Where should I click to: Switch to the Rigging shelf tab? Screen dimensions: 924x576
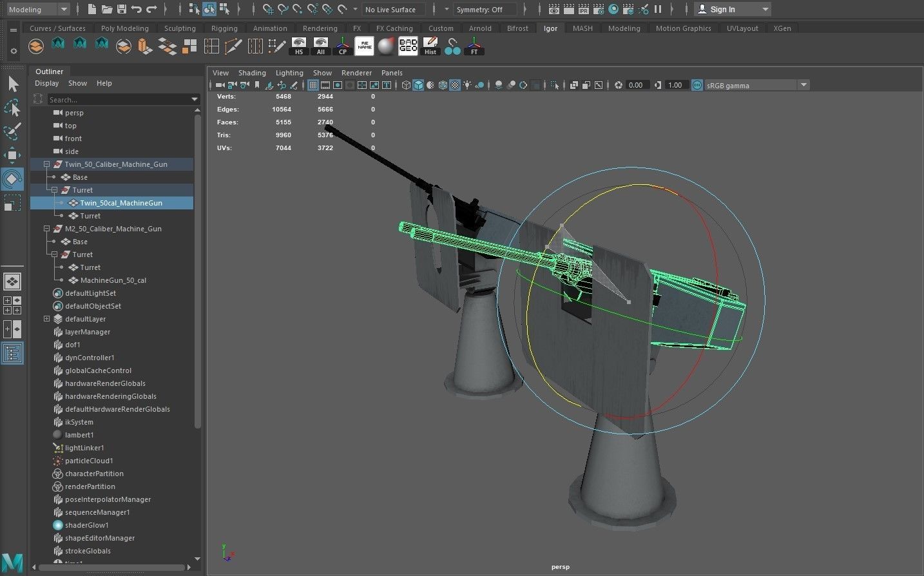[x=224, y=28]
